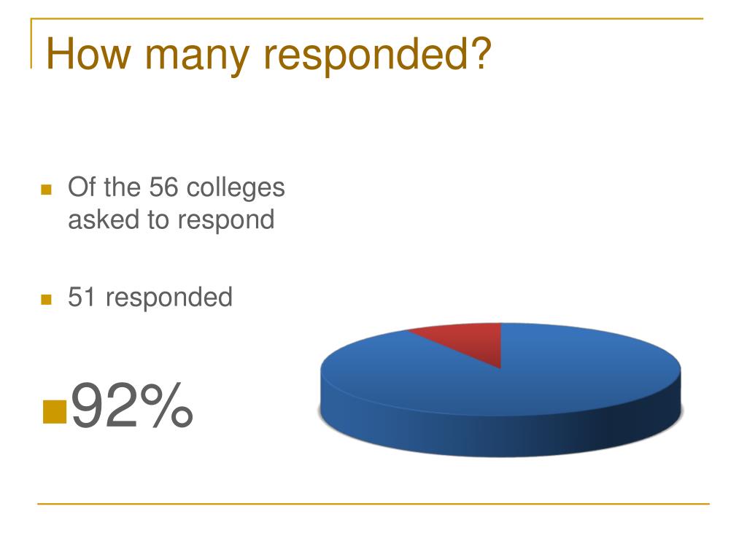Click the gold border line above the title

[367, 18]
